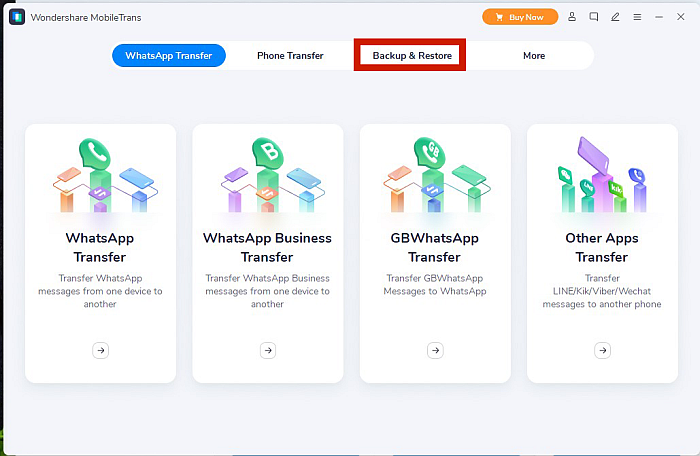This screenshot has width=700, height=456.
Task: Click the GBWhatsApp Transfer title
Action: (435, 247)
